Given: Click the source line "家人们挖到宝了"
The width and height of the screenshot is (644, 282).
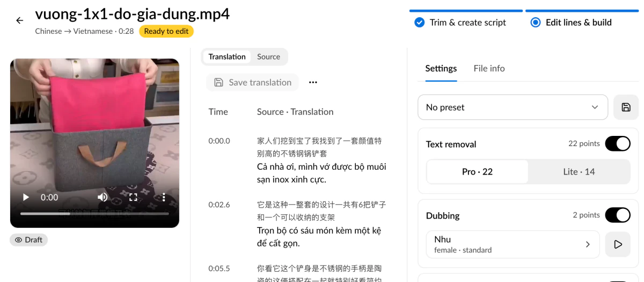Looking at the screenshot, I should pos(319,147).
